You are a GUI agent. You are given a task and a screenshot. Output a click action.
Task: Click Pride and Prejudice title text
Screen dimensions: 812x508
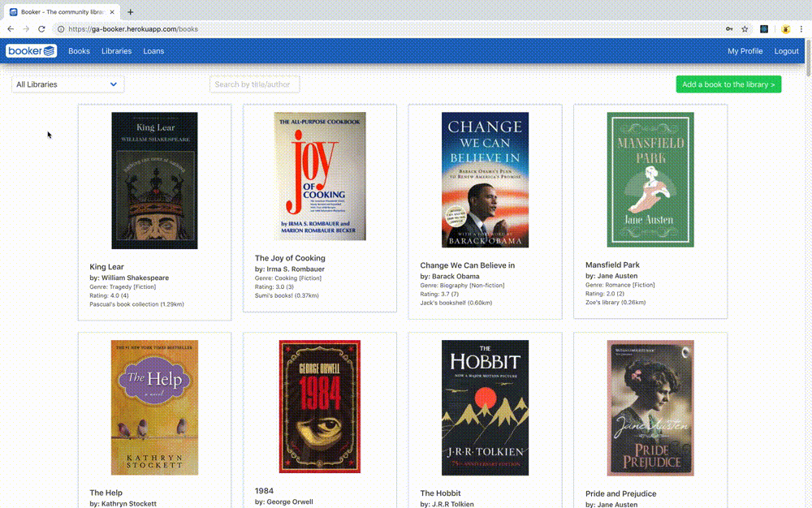pos(621,494)
